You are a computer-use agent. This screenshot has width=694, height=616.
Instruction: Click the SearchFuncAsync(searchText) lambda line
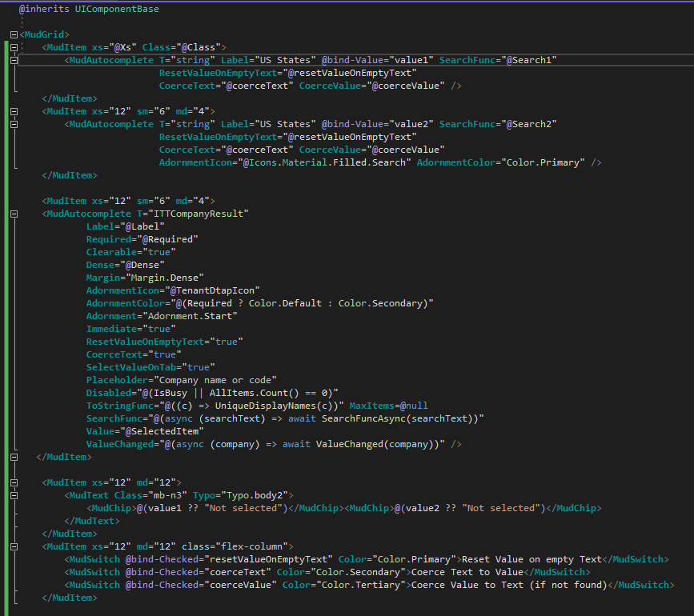point(285,419)
